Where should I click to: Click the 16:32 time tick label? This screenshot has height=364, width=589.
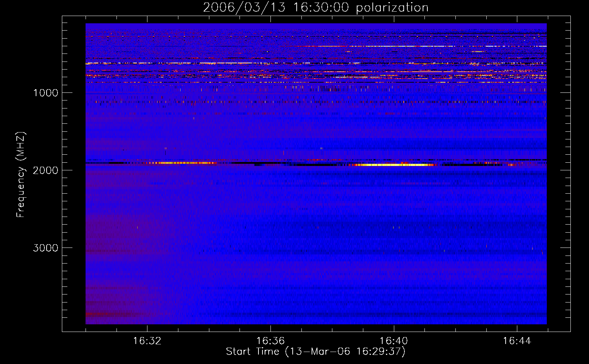[147, 341]
